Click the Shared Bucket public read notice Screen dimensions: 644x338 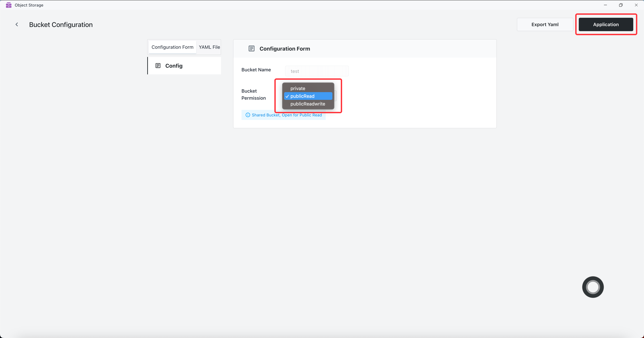click(286, 115)
